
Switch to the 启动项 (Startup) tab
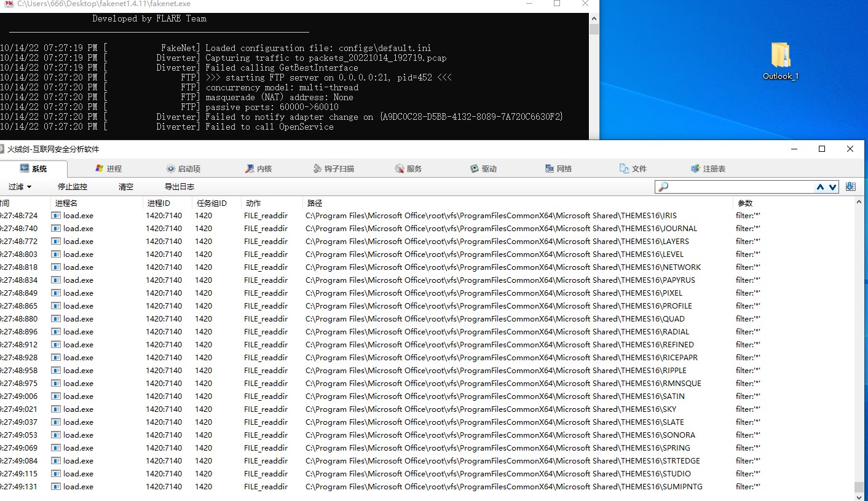coord(183,169)
